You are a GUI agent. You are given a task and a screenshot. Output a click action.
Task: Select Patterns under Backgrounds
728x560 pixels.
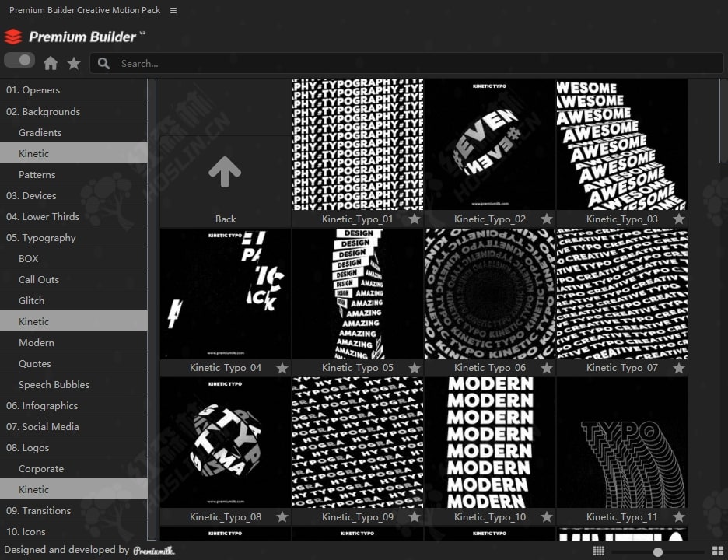(74, 174)
